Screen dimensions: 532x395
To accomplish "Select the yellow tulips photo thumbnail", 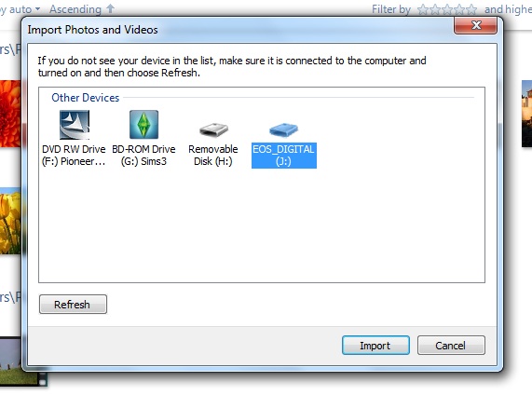I will click(10, 221).
